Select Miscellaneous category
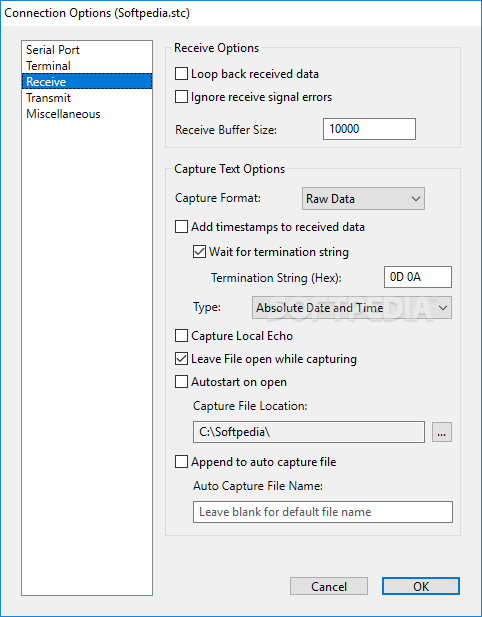The width and height of the screenshot is (482, 617). (x=63, y=114)
